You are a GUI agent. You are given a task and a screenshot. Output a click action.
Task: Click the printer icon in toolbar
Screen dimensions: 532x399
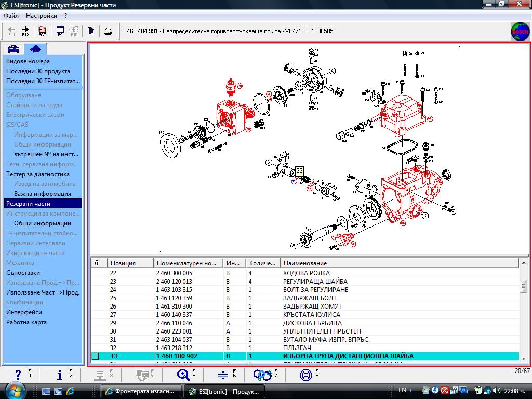click(108, 31)
